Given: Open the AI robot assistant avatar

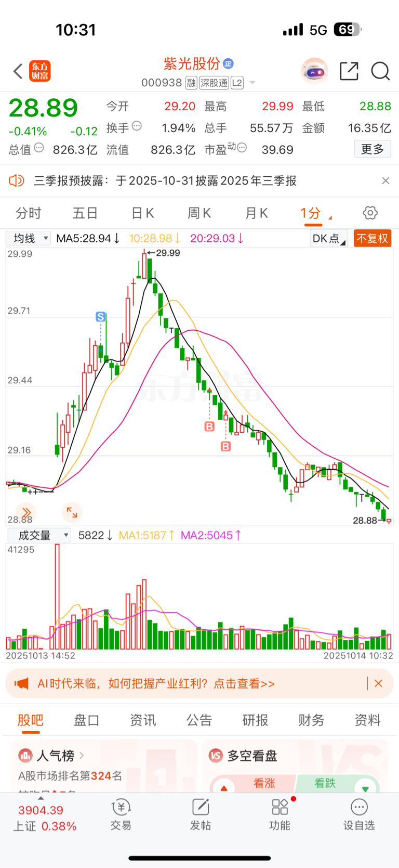Looking at the screenshot, I should pos(315,71).
